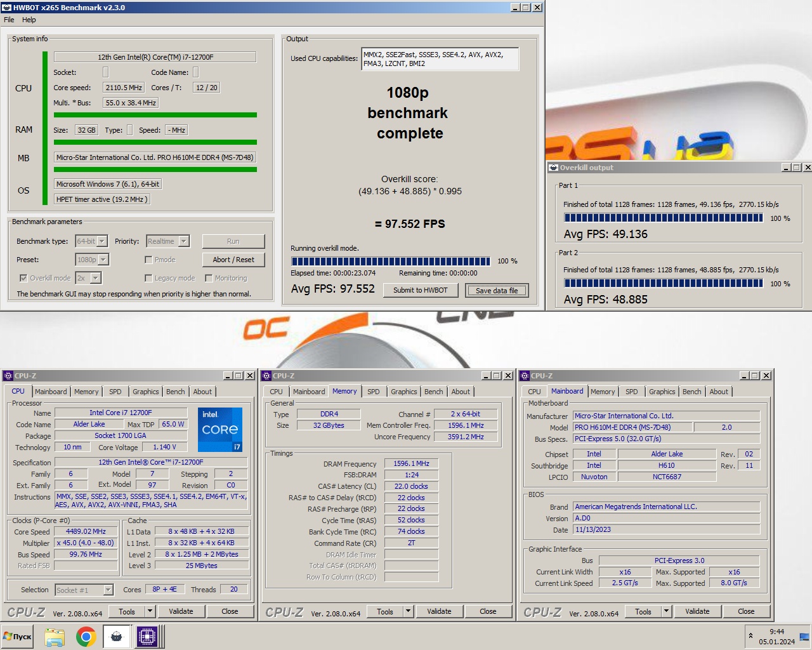Screen dimensions: 812x650
Task: Click Abort / Reset button
Action: tap(233, 260)
